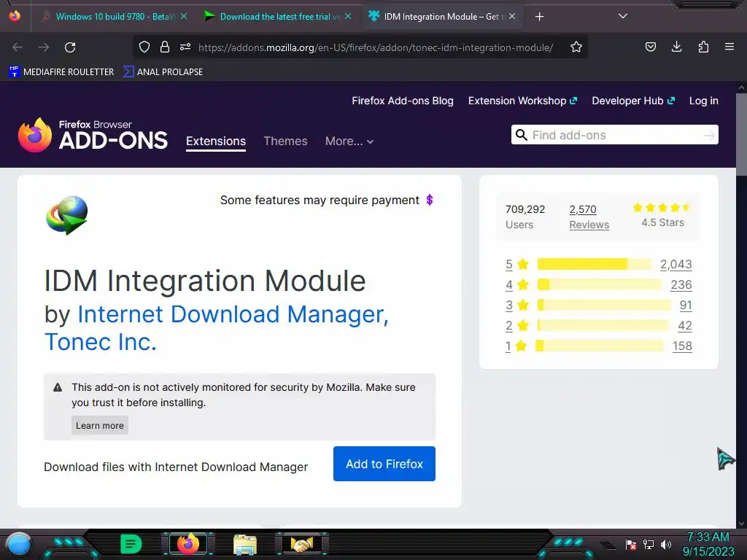Viewport: 747px width, 560px height.
Task: Open the green notes app taskbar icon
Action: point(131,543)
